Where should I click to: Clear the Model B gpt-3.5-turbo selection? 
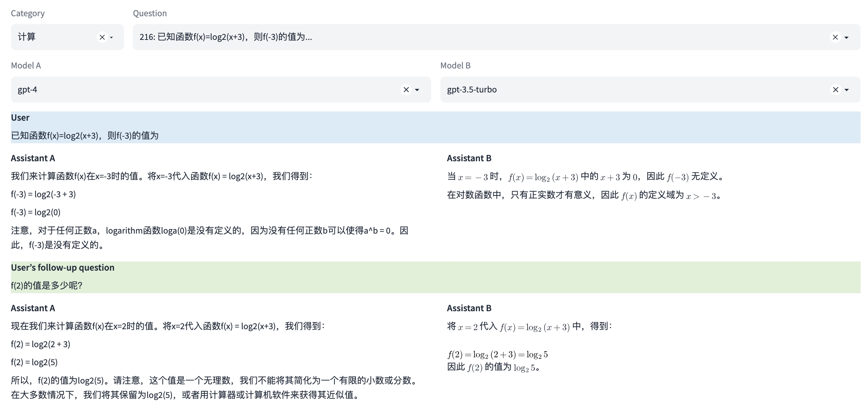pos(835,90)
